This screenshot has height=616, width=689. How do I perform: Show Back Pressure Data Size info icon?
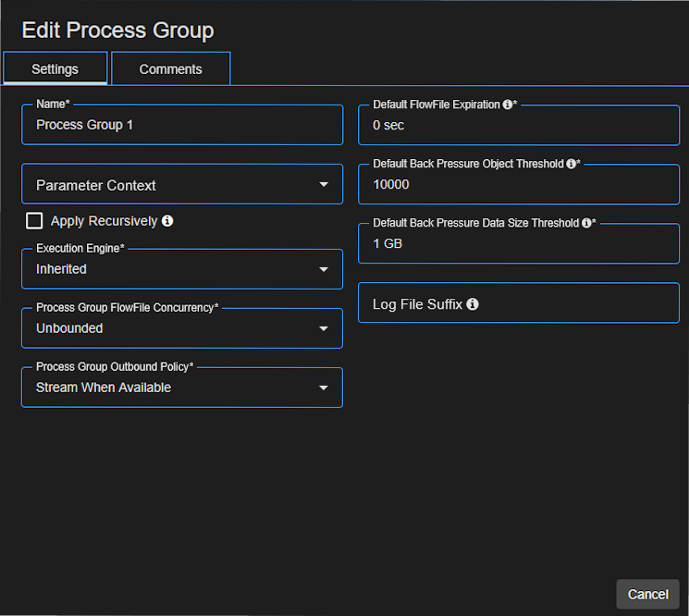pos(586,223)
